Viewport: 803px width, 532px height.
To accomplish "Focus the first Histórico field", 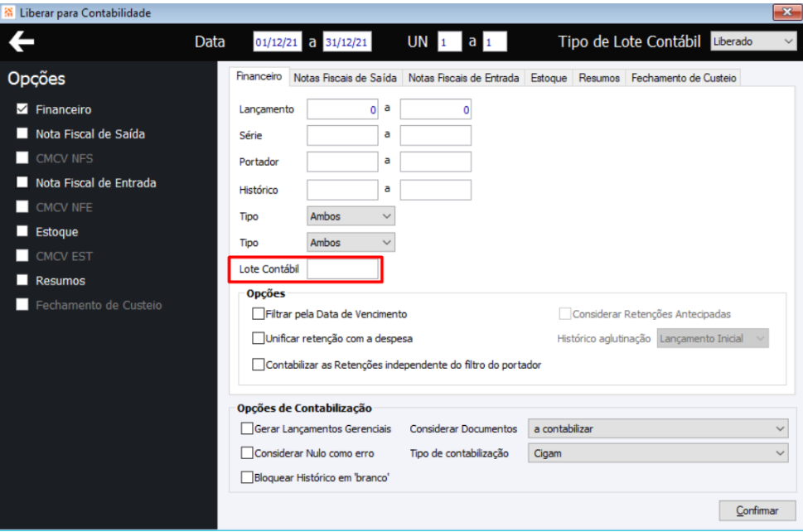I will tap(342, 190).
